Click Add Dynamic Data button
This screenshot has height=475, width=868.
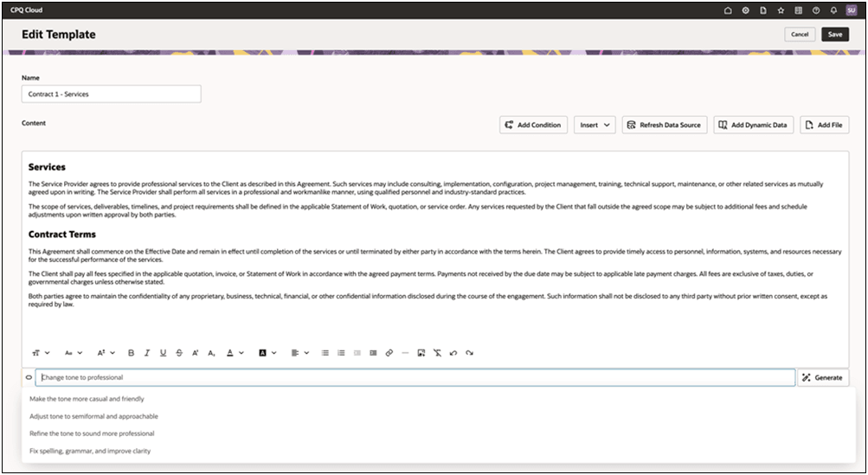[x=754, y=125]
